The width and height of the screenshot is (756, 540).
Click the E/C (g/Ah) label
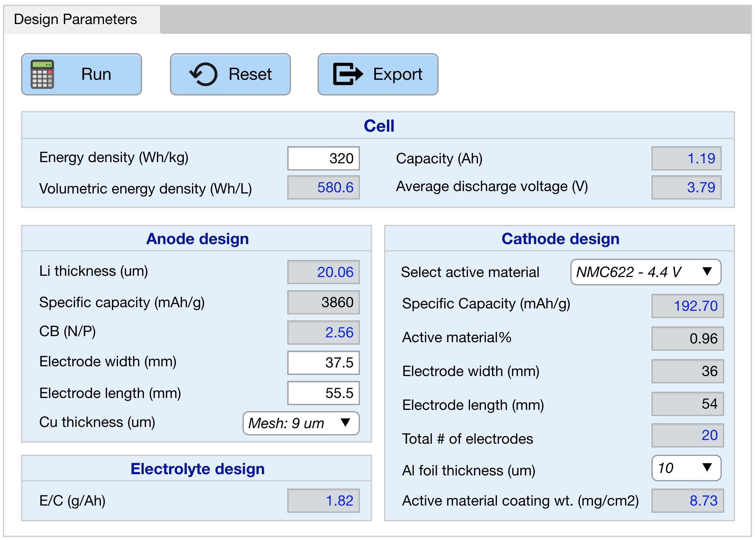72,501
